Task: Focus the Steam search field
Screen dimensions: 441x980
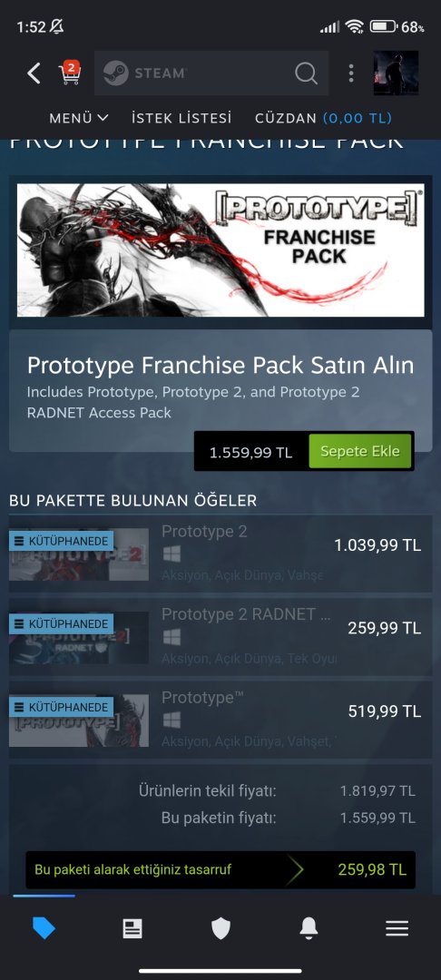Action: [x=211, y=73]
